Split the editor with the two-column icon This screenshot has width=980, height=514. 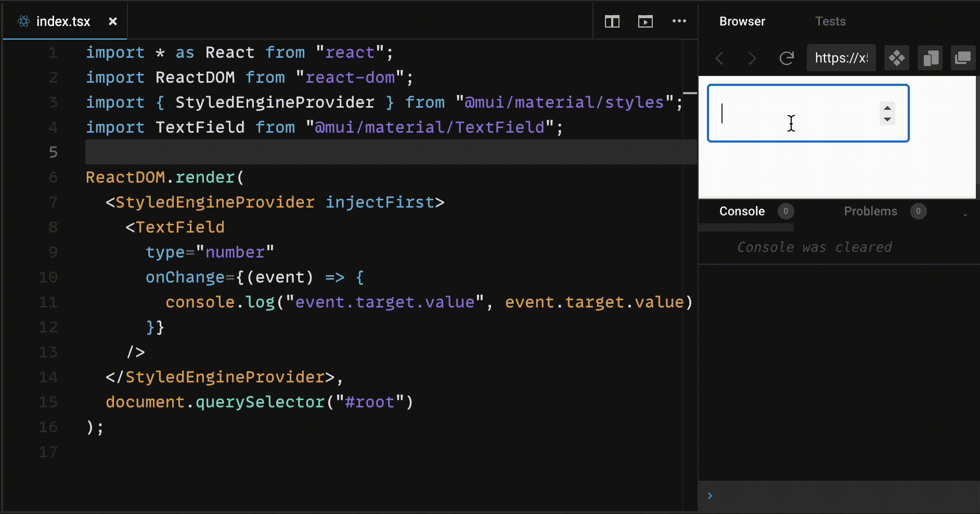pos(612,21)
